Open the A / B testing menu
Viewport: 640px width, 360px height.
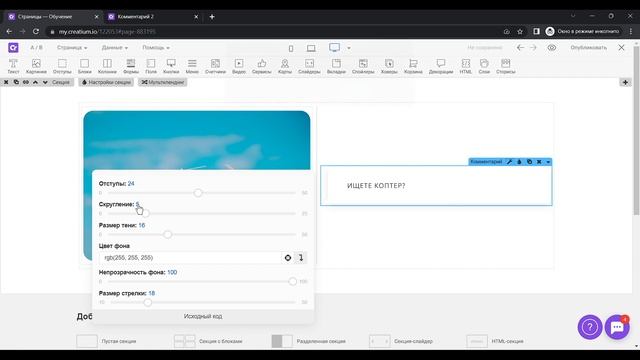36,48
